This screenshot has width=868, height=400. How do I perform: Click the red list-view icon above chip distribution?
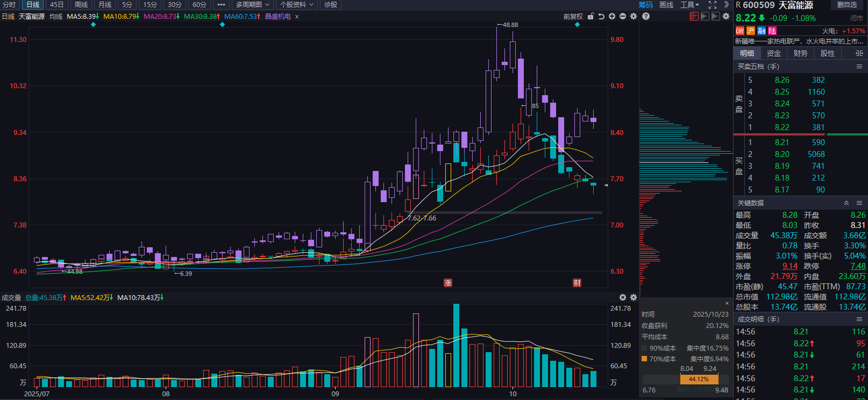(x=694, y=16)
